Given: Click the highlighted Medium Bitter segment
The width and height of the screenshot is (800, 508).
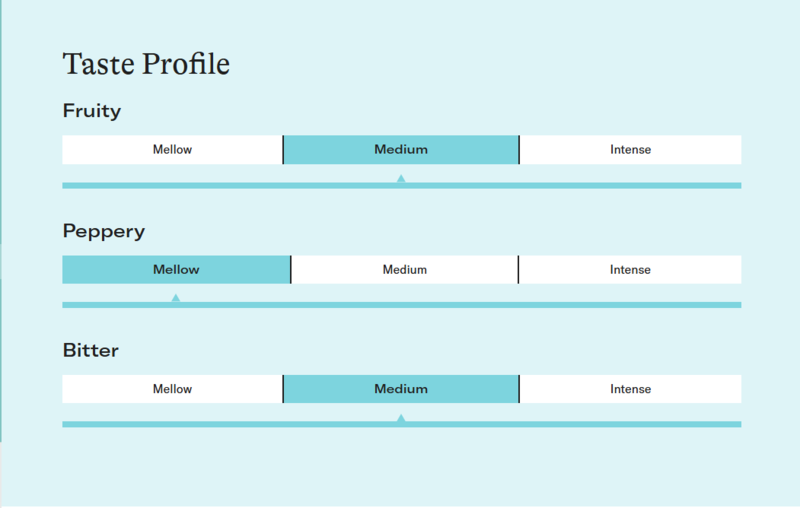Looking at the screenshot, I should 401,389.
